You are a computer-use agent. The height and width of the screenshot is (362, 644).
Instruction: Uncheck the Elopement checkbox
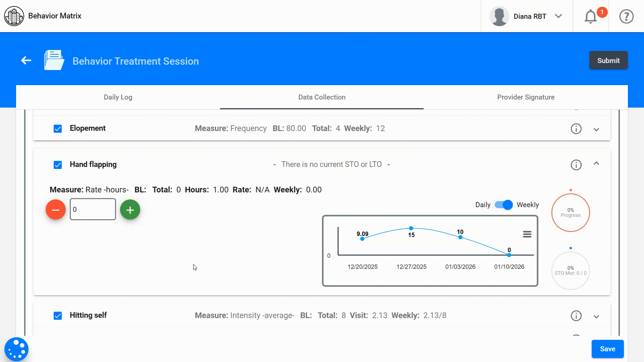pyautogui.click(x=58, y=129)
